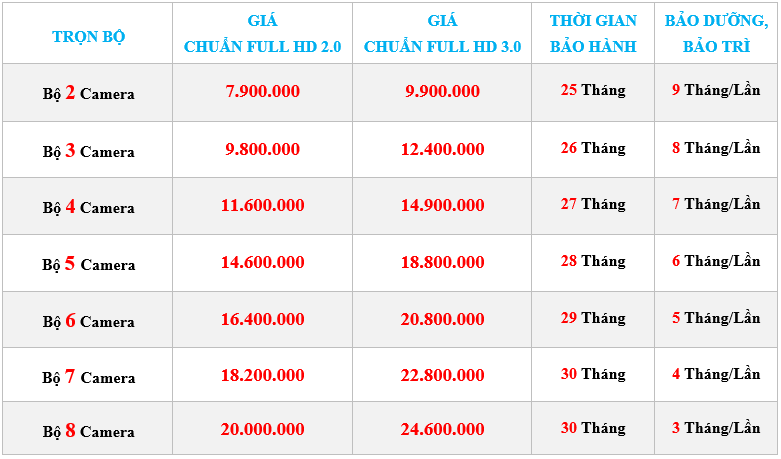Select the Bộ 7 Camera row label
Viewport: 781px width, 459px height.
[88, 377]
